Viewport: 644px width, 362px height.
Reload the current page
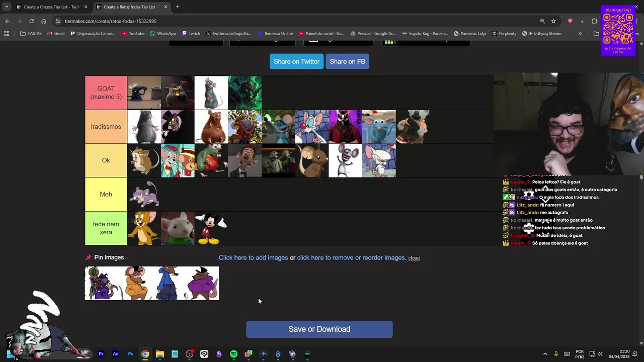[x=31, y=21]
